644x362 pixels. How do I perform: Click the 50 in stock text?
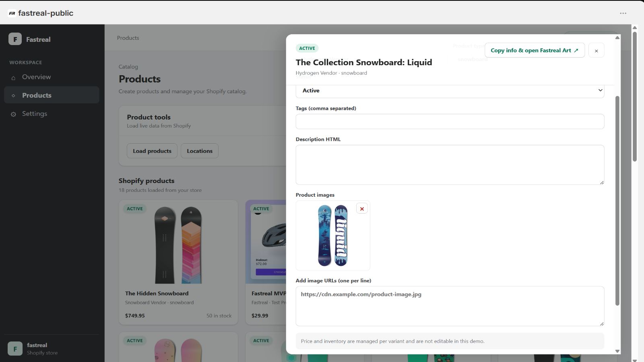(x=219, y=316)
